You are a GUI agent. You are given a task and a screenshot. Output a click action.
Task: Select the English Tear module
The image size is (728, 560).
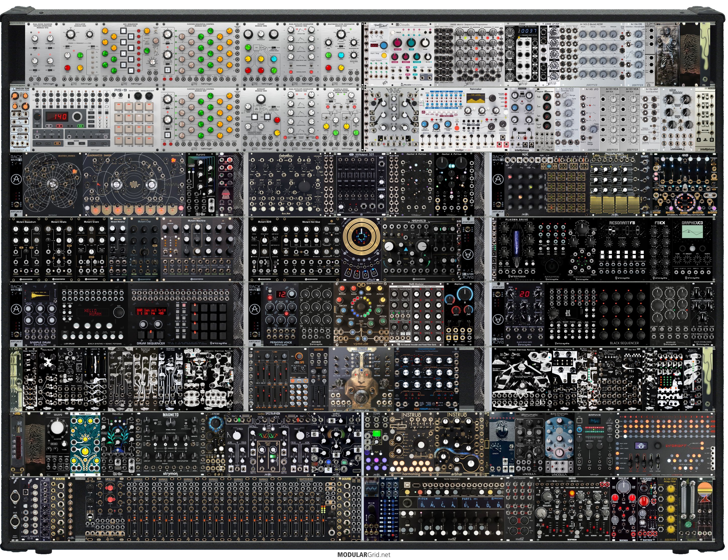point(20,119)
